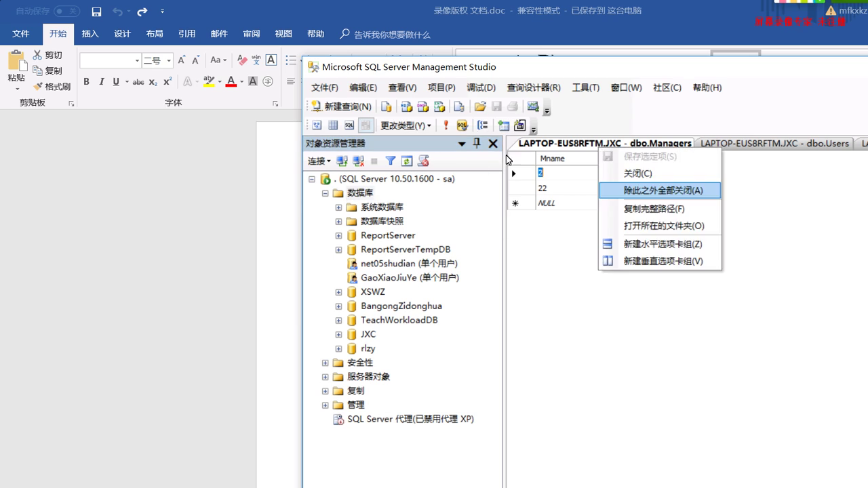Click the SSMS Open File folder icon
Screen dimensions: 868x488
[479, 106]
